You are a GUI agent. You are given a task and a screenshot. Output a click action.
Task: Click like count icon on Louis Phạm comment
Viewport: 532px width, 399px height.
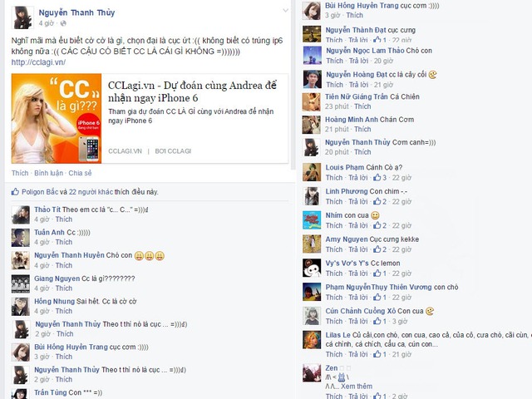click(x=377, y=177)
